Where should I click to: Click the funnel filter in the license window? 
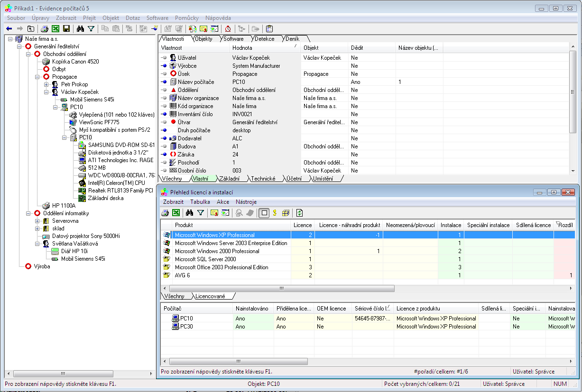coord(201,213)
